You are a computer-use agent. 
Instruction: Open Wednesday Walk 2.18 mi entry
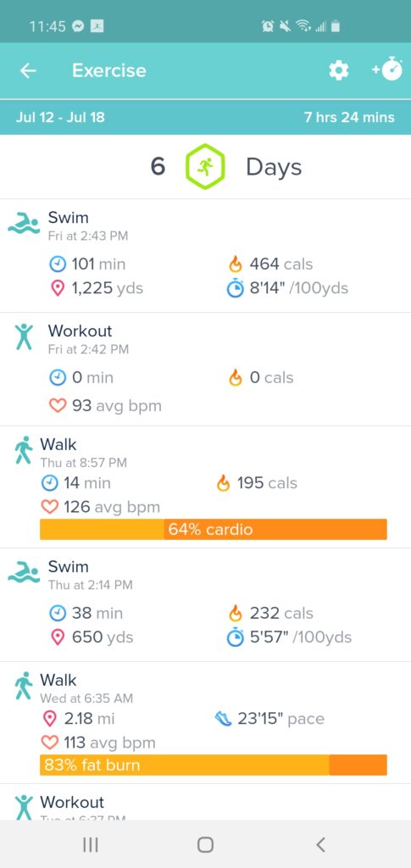point(205,723)
